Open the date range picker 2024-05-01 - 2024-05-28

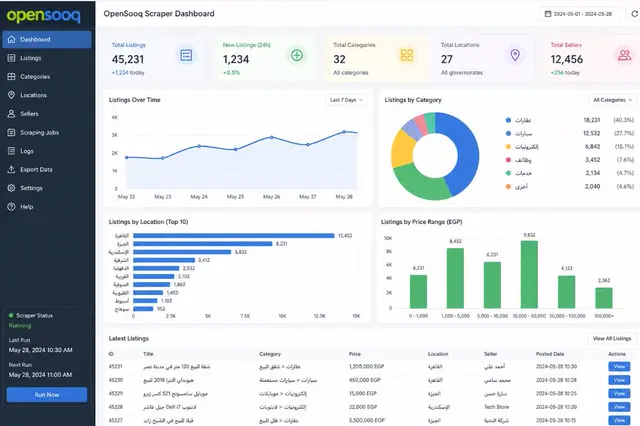(579, 14)
